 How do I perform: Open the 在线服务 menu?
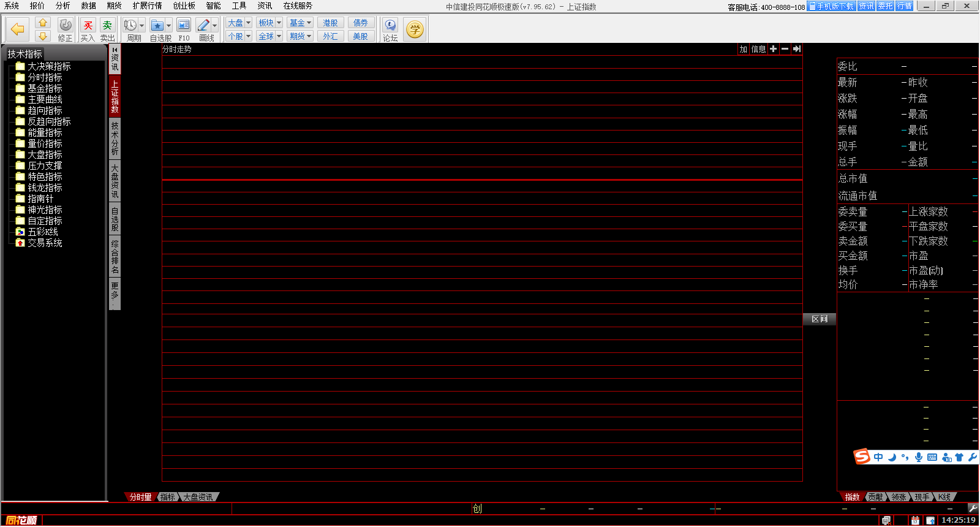pyautogui.click(x=298, y=6)
